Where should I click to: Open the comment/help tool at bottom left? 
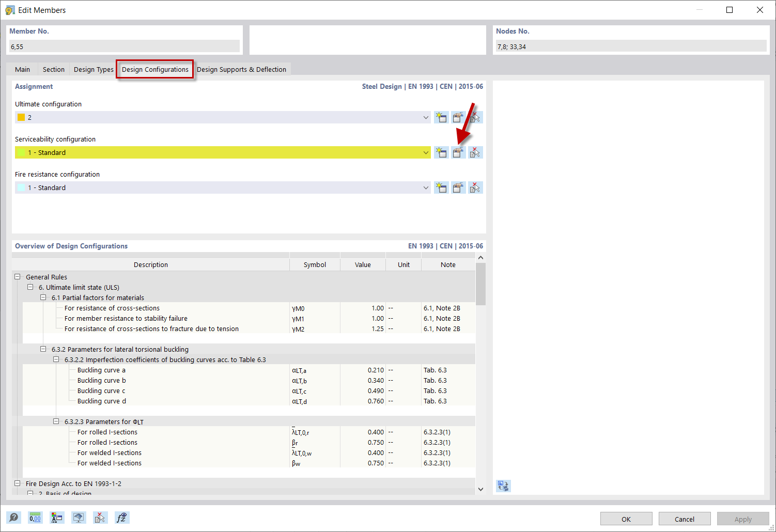coord(14,517)
